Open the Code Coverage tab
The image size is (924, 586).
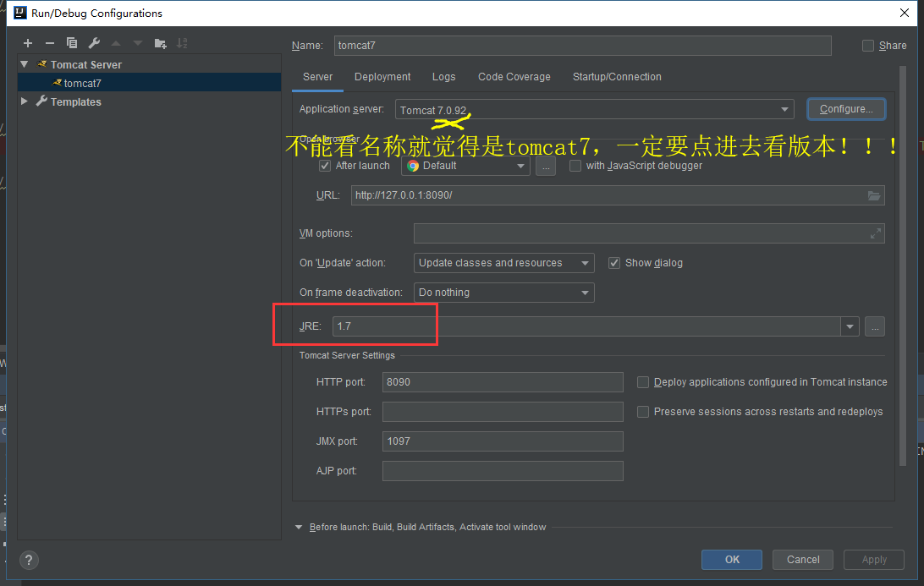click(x=514, y=76)
